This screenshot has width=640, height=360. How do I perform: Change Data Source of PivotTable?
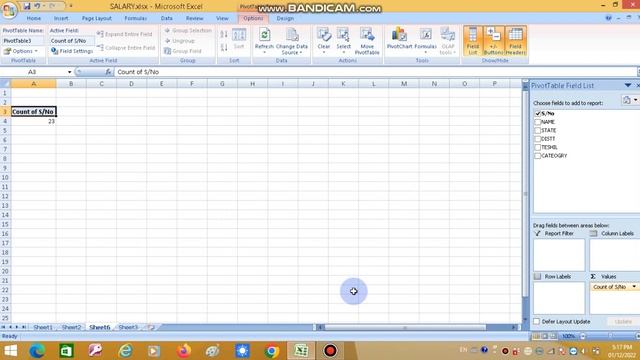[292, 41]
